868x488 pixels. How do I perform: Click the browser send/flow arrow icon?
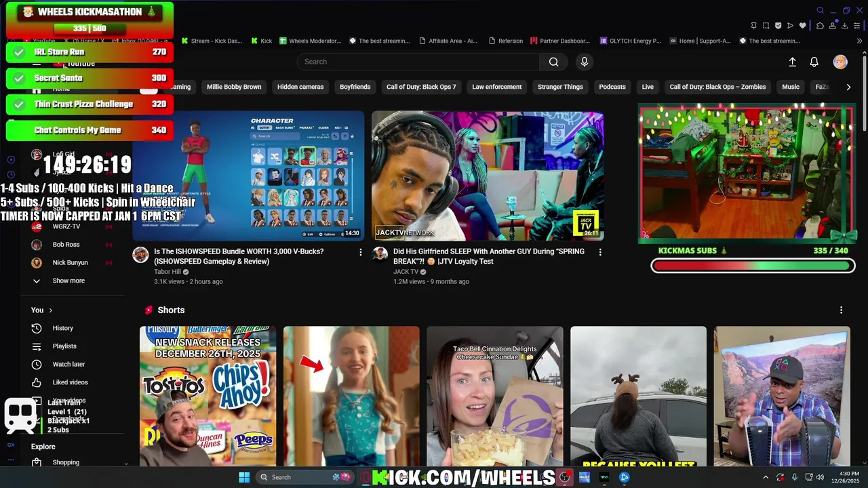click(790, 26)
